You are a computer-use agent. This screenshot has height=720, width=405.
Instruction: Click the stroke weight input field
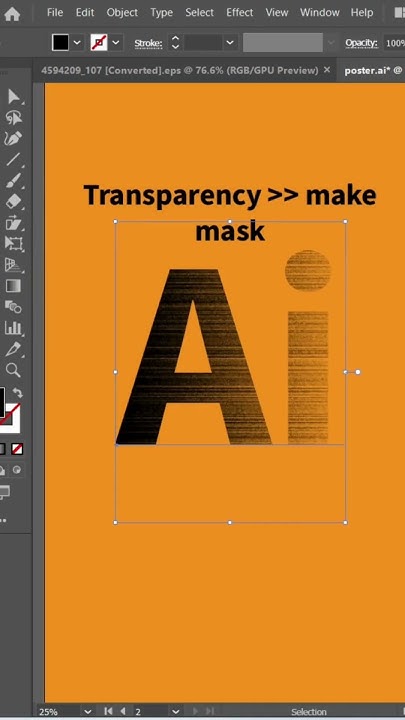[x=203, y=43]
